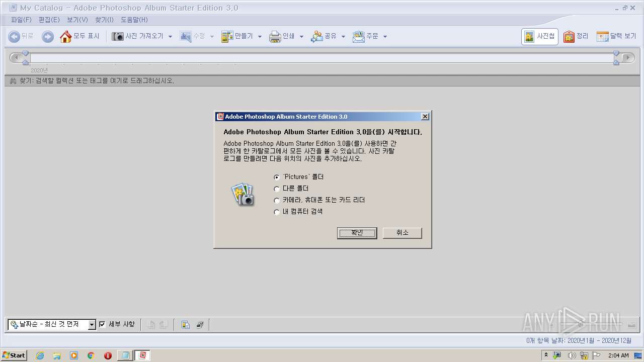Open the 정리 (Organize) view
This screenshot has width=644, height=362.
tap(576, 37)
